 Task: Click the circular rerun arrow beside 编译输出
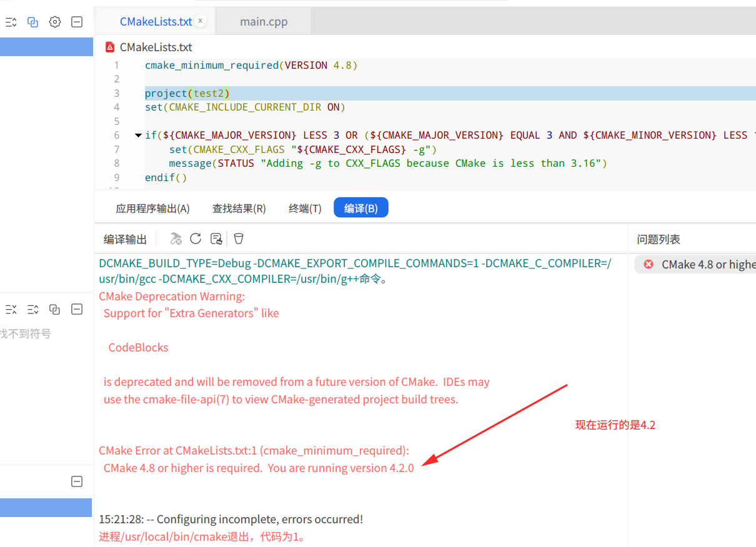[196, 239]
